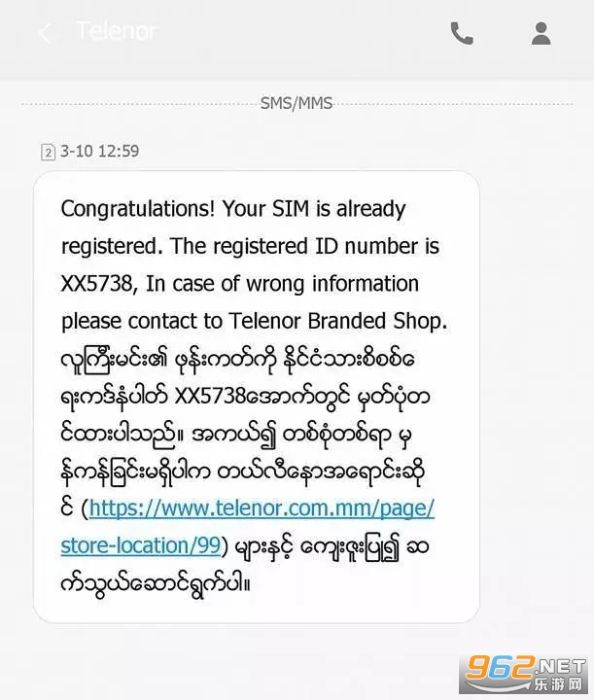Tap the Congratulations message bubble
The width and height of the screenshot is (594, 700).
pos(257,395)
